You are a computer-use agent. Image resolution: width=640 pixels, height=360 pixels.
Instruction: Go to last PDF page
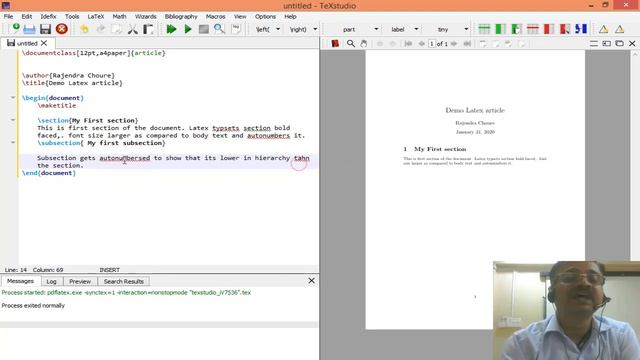pos(467,44)
